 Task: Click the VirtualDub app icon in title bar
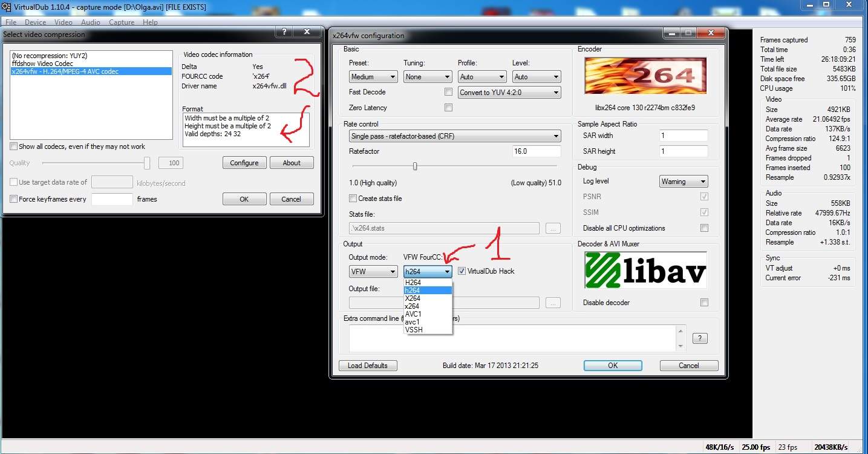tap(5, 7)
